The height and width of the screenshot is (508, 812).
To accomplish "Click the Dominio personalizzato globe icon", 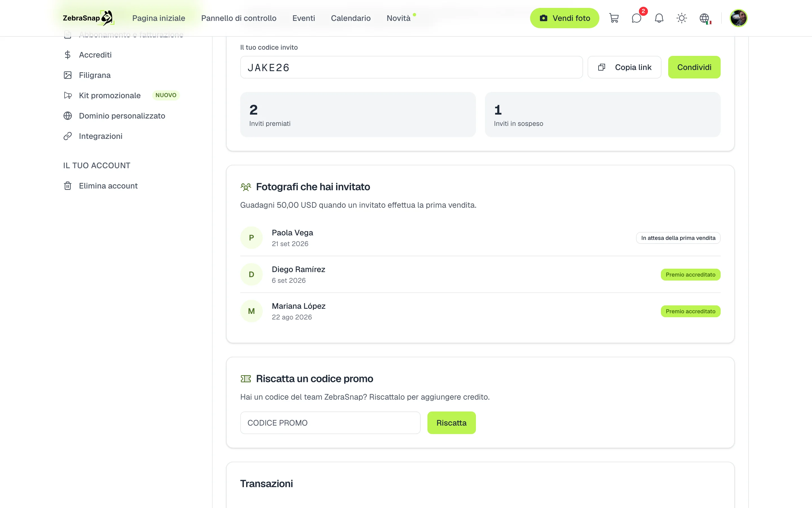I will 67,116.
